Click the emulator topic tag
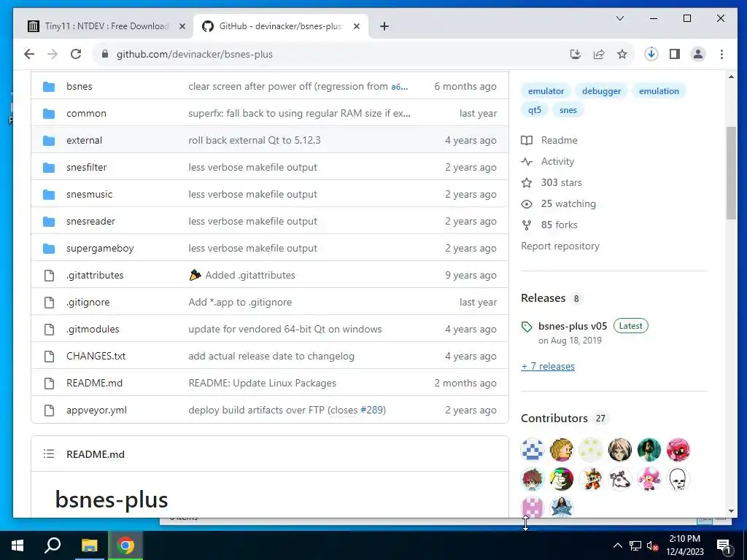The width and height of the screenshot is (747, 560). click(546, 91)
